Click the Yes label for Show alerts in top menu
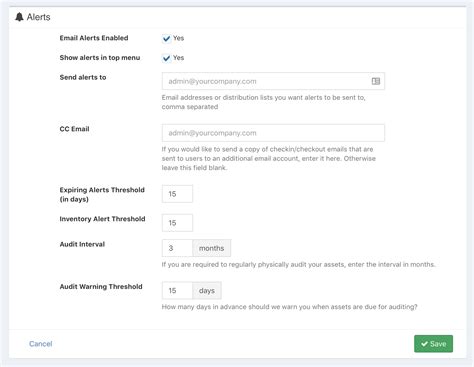 (x=178, y=58)
